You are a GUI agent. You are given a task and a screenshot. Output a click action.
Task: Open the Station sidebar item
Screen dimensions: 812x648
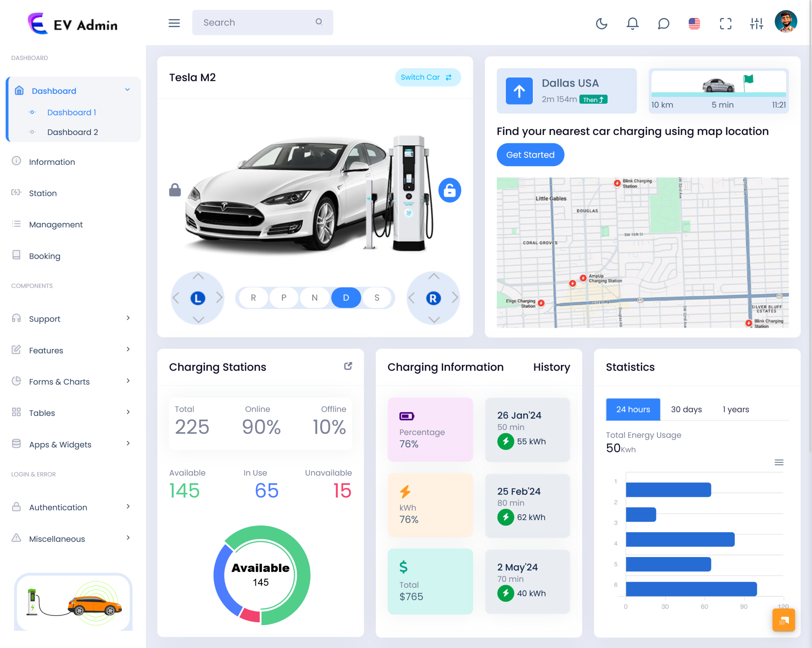pyautogui.click(x=43, y=193)
